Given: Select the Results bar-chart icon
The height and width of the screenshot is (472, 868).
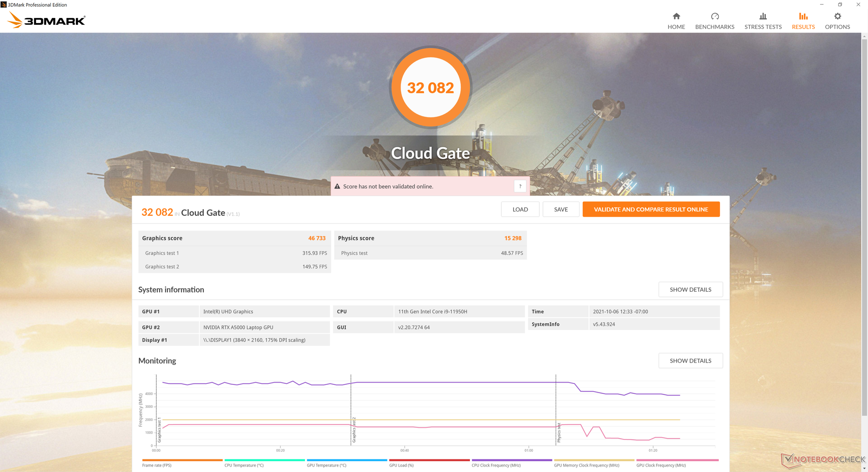Looking at the screenshot, I should 803,16.
